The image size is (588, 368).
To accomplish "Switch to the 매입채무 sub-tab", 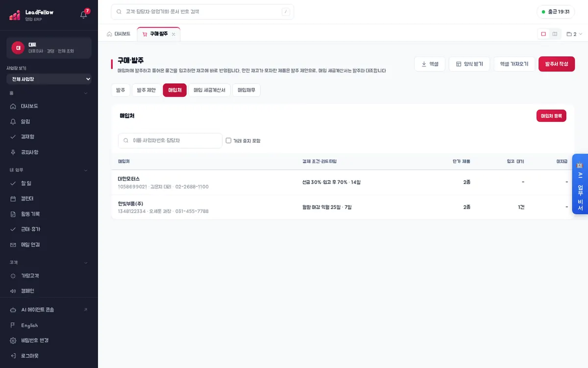I will pyautogui.click(x=246, y=90).
